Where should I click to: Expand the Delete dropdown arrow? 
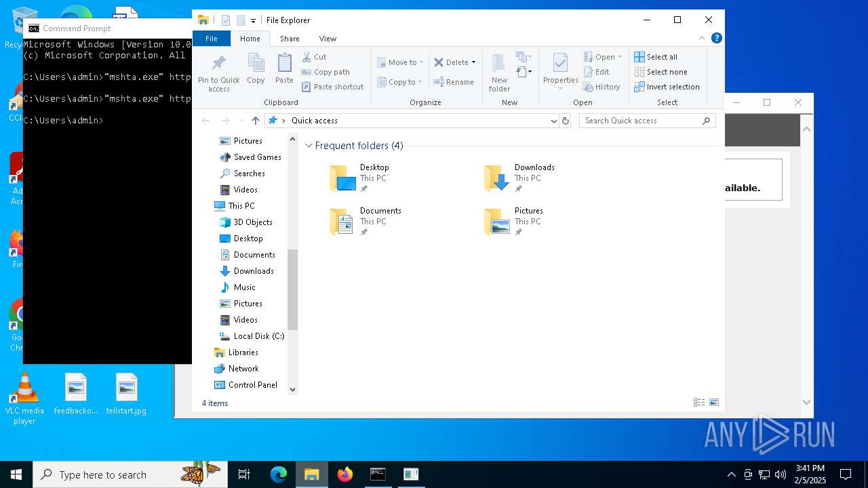[473, 62]
